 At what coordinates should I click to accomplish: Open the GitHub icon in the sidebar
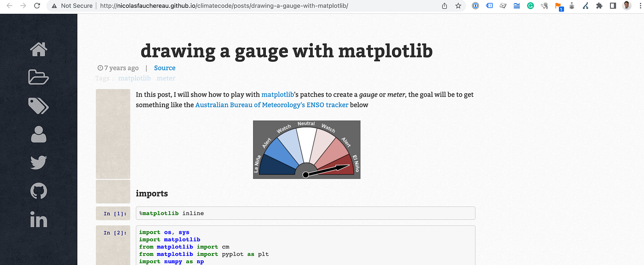pos(39,191)
